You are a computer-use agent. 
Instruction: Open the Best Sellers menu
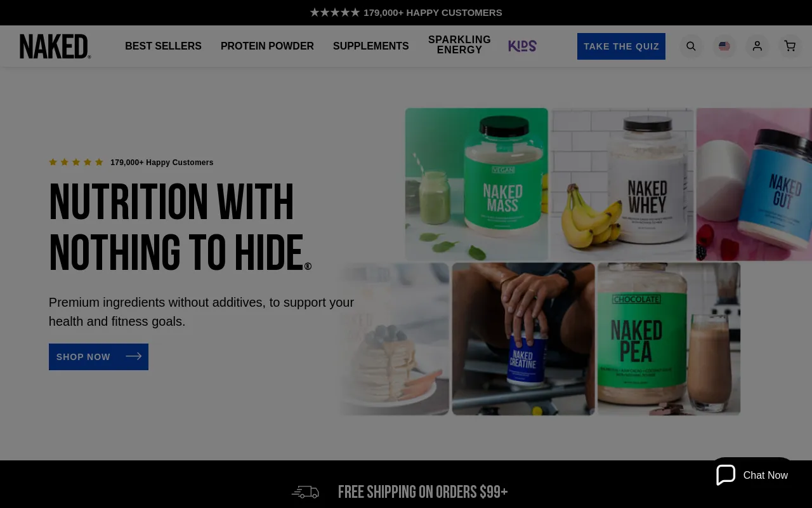[x=163, y=46]
